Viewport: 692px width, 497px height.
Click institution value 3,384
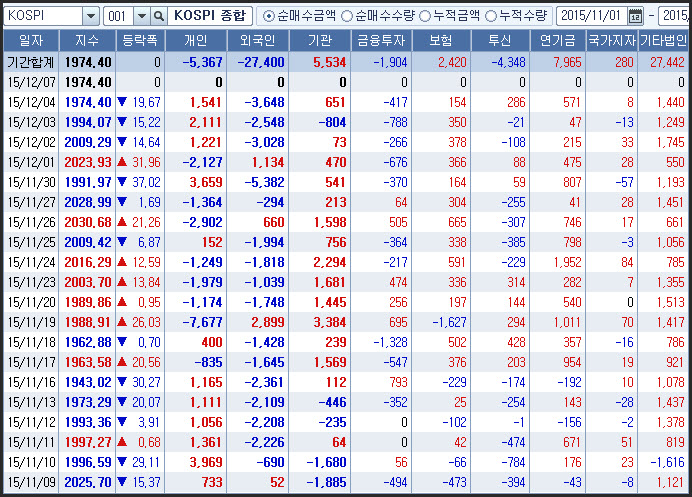330,323
